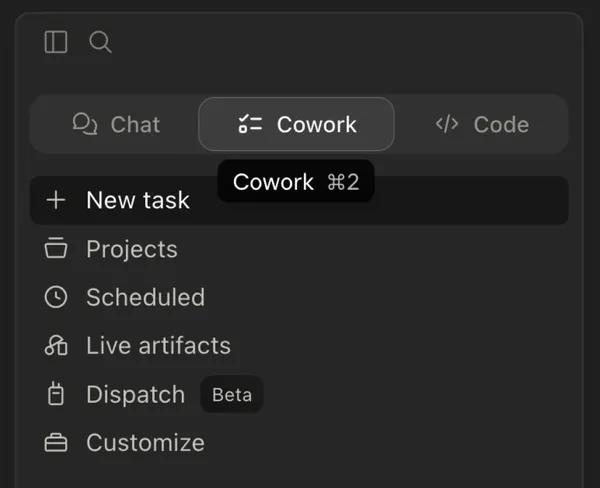Switch to the Chat tab
This screenshot has width=600, height=488.
click(x=116, y=124)
